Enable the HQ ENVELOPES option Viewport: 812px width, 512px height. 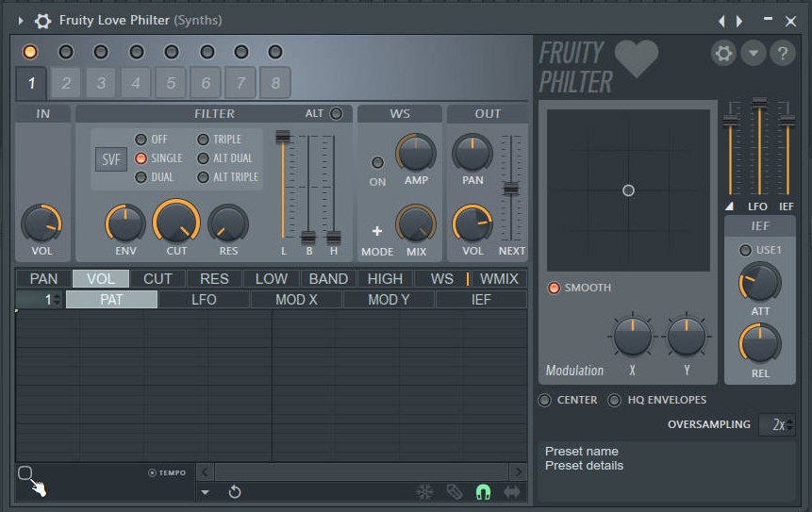point(614,400)
